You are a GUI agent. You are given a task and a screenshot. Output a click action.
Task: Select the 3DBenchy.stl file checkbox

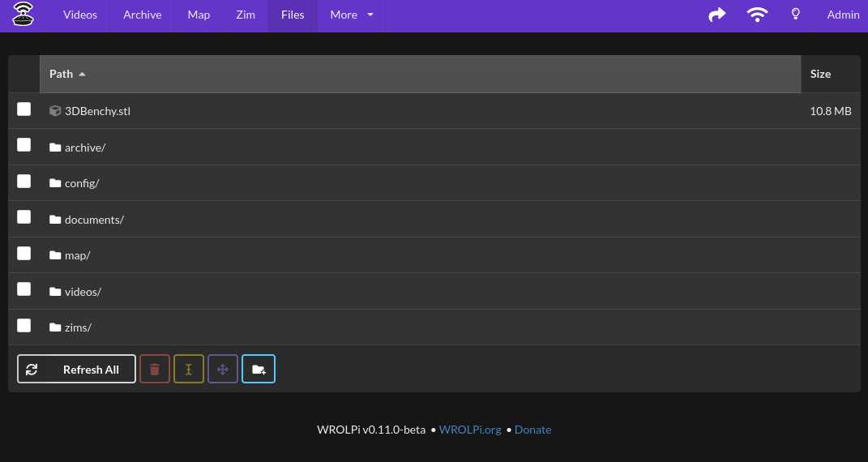tap(24, 109)
